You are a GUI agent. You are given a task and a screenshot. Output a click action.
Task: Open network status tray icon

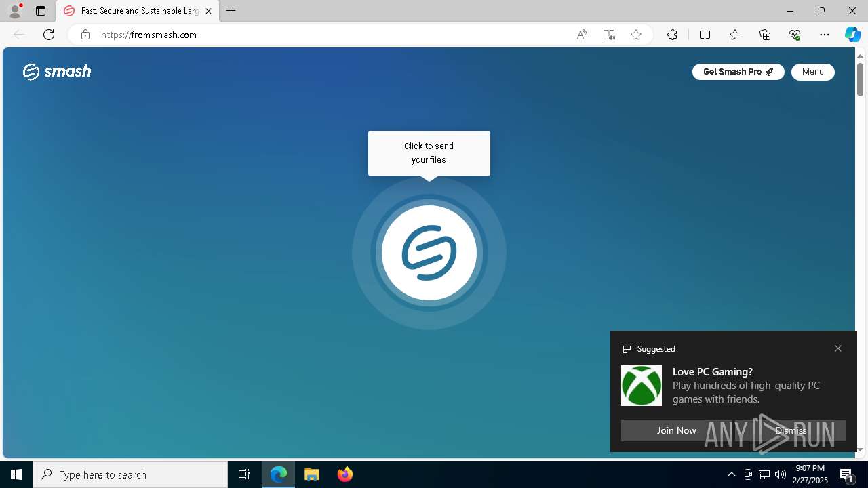764,474
